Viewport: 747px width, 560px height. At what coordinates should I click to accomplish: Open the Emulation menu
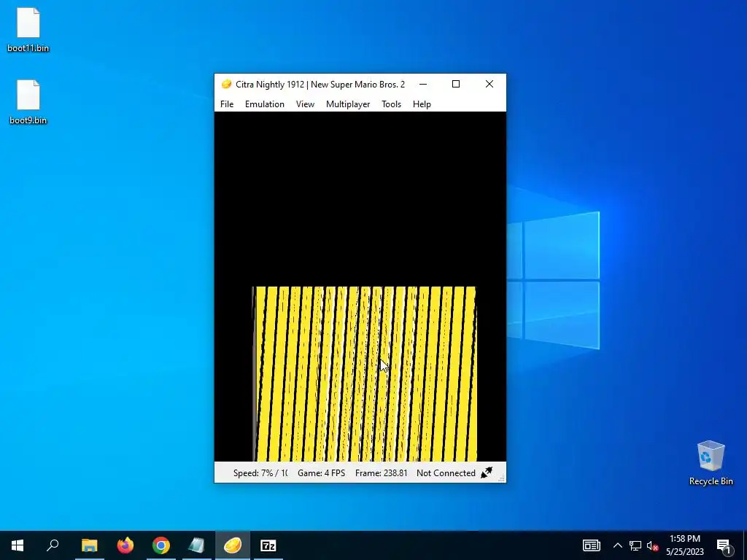click(x=264, y=104)
